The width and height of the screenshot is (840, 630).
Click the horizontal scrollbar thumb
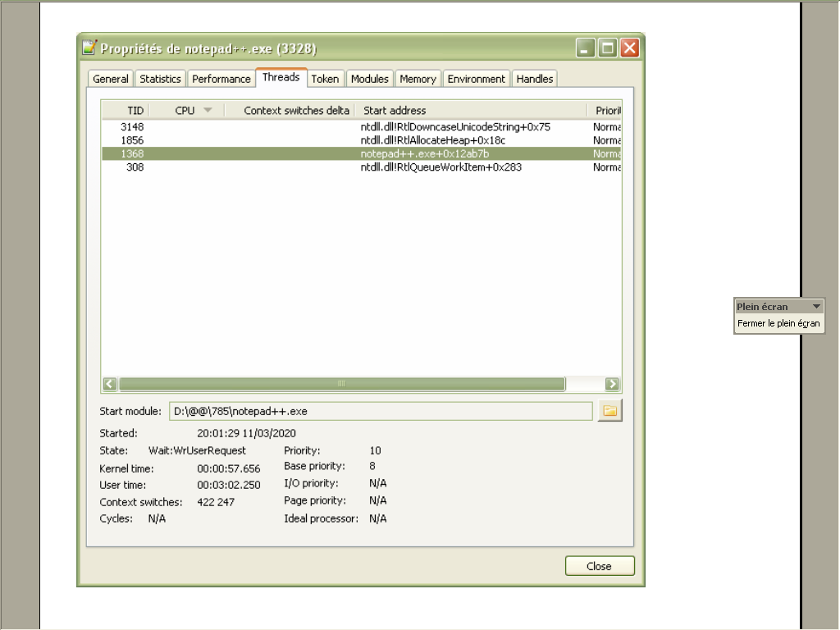(x=342, y=384)
